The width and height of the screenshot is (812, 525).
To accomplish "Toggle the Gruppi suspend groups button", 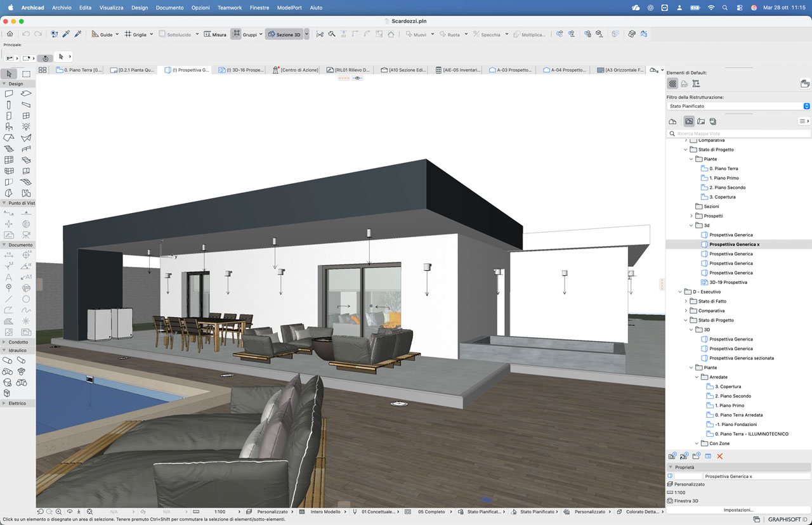I will pos(245,34).
